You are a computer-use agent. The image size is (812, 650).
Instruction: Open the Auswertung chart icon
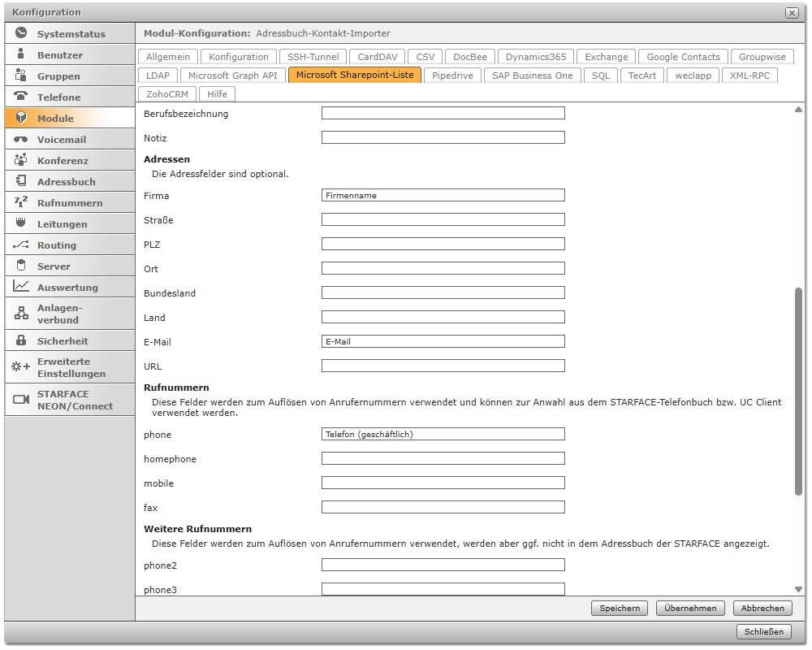(x=21, y=287)
